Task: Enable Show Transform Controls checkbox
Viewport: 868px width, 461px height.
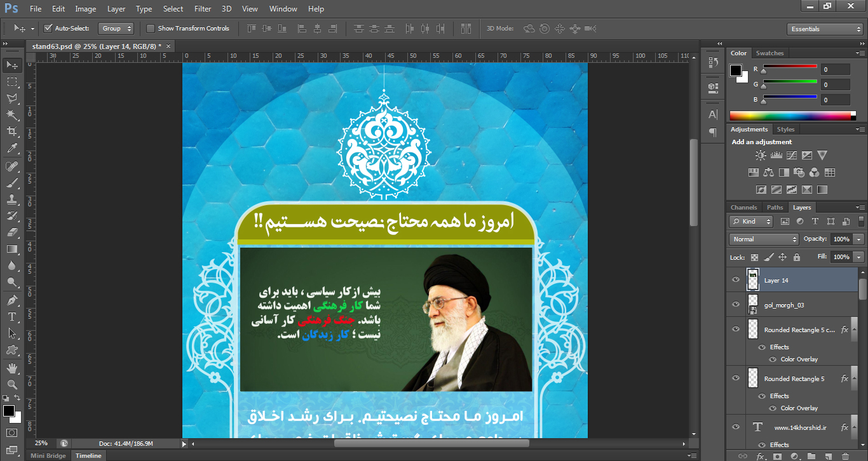Action: (151, 29)
